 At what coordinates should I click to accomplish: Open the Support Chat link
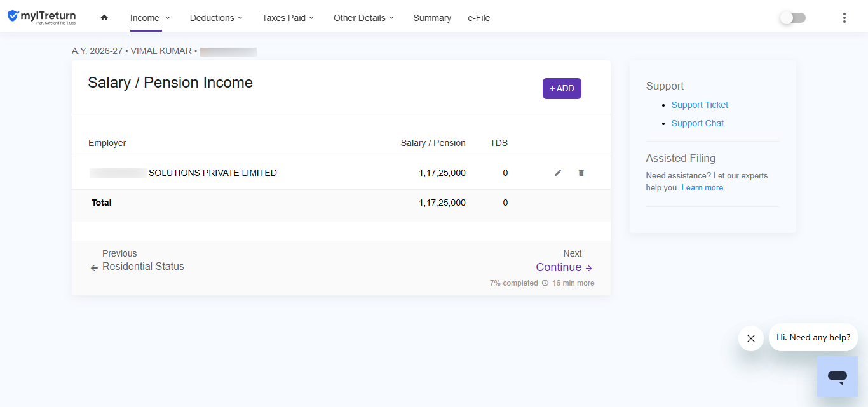pos(698,123)
